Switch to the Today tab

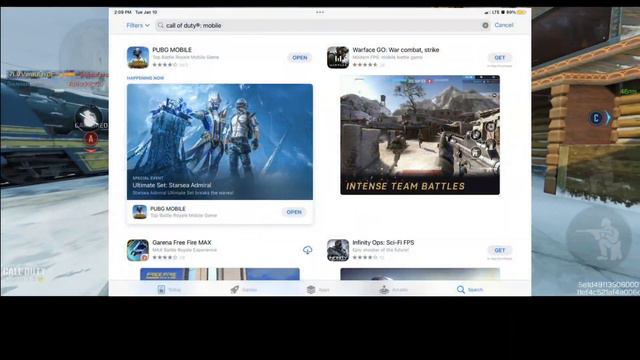coord(169,289)
